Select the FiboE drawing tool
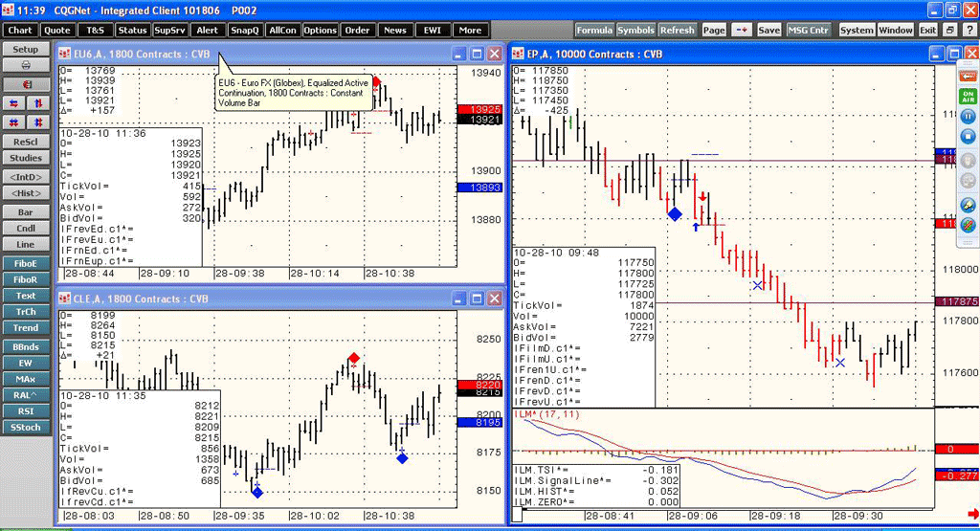980x531 pixels. [x=26, y=263]
